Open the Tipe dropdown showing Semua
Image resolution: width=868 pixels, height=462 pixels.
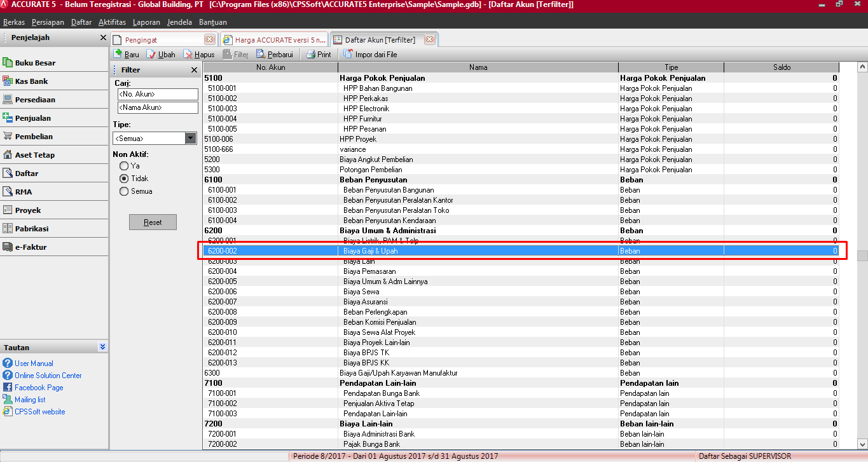point(191,138)
